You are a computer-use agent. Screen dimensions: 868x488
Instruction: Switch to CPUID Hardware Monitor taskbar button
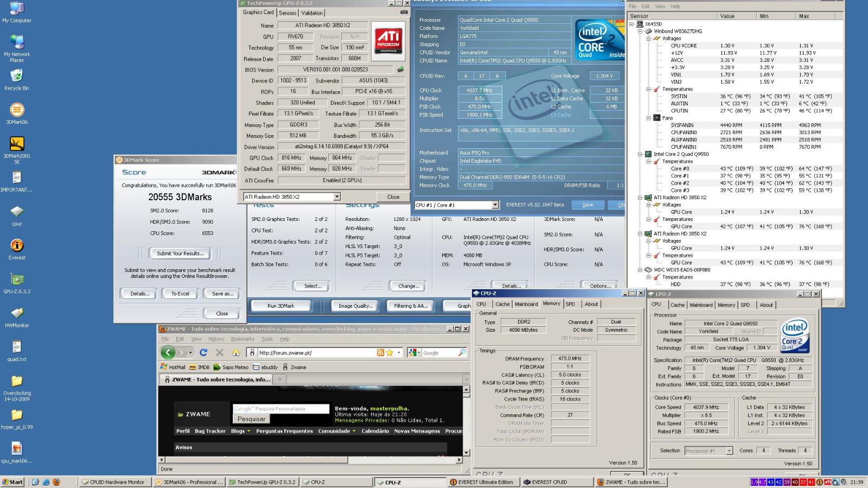coord(116,481)
